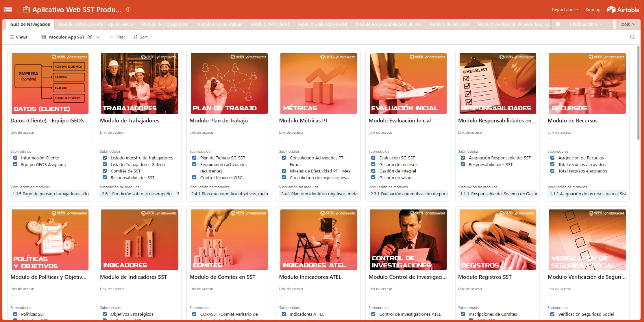644x322 pixels.
Task: Open the Métricas card cover image
Action: pos(318,83)
